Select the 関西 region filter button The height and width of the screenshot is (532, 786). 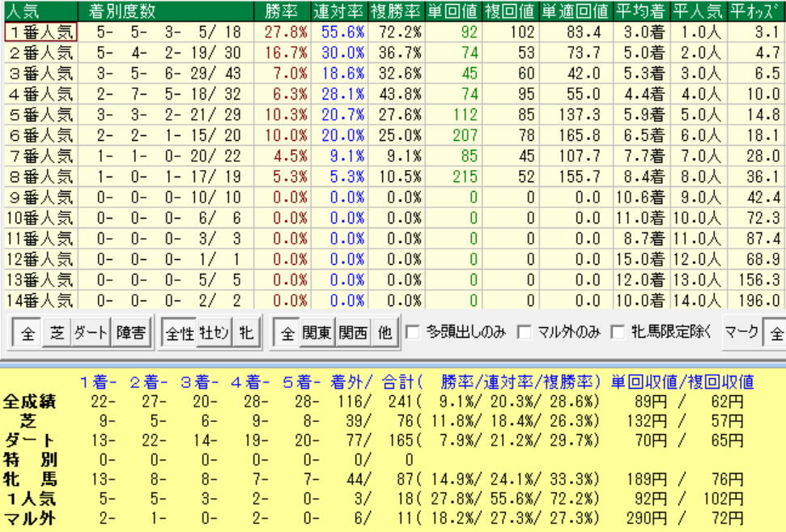pyautogui.click(x=353, y=333)
